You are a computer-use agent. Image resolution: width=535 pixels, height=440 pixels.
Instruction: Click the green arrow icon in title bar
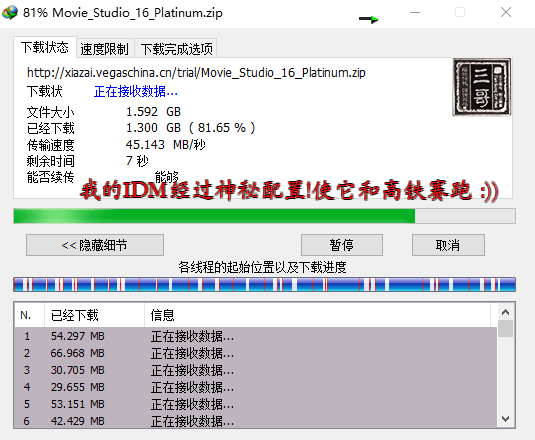pos(369,19)
